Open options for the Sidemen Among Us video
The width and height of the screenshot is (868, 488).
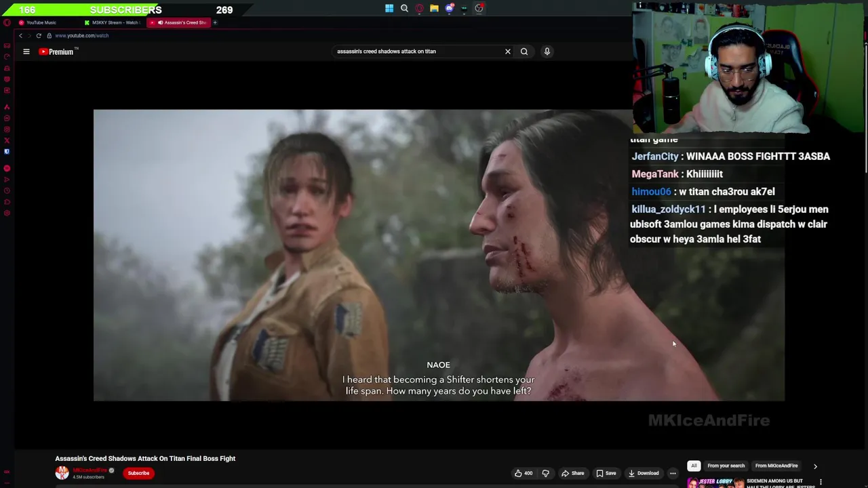tap(821, 483)
